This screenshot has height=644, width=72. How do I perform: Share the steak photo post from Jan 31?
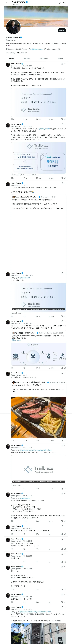[65, 441]
